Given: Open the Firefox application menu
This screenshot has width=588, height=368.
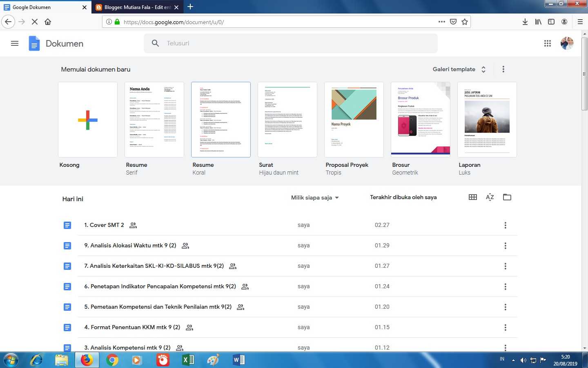Looking at the screenshot, I should 580,22.
